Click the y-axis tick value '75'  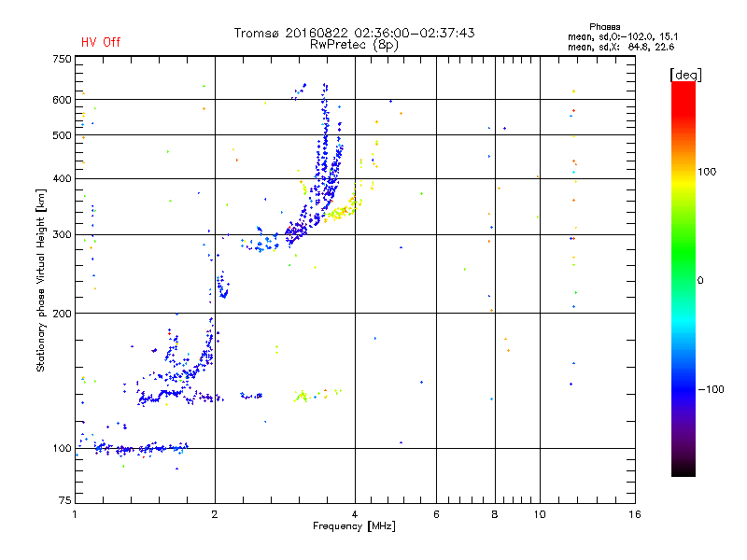pos(65,500)
